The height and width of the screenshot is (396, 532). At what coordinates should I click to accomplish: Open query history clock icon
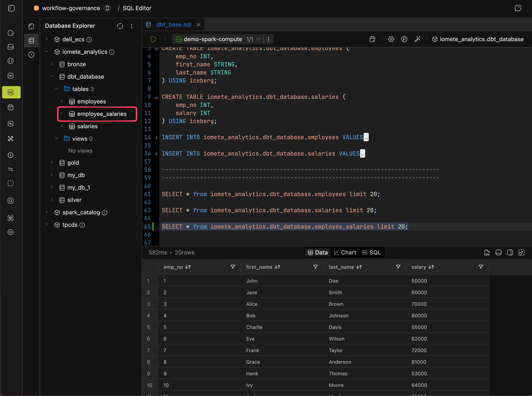point(31,55)
